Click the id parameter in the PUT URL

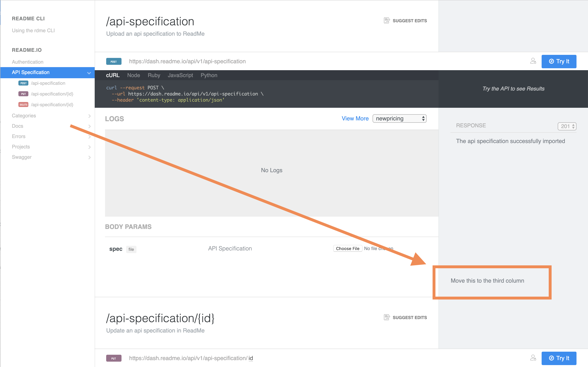(250, 358)
